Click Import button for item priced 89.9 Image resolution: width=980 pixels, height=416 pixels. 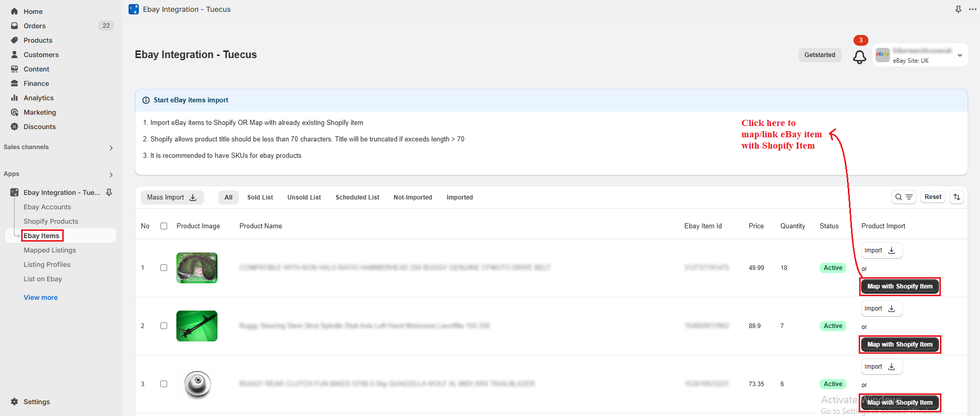[881, 309]
